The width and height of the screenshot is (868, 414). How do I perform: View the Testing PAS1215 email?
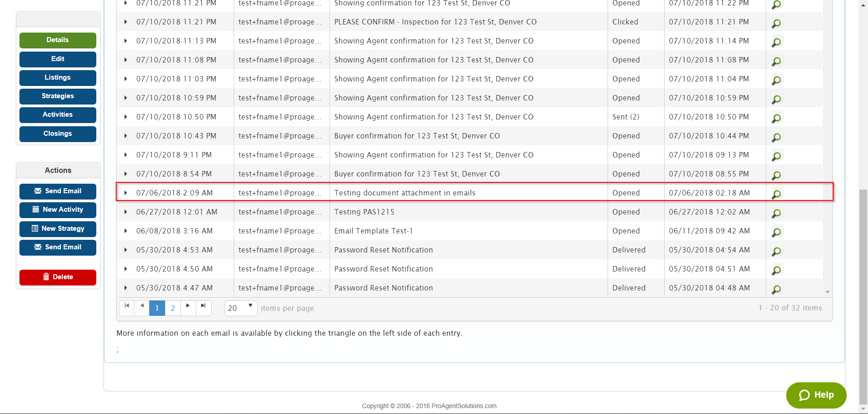(776, 213)
